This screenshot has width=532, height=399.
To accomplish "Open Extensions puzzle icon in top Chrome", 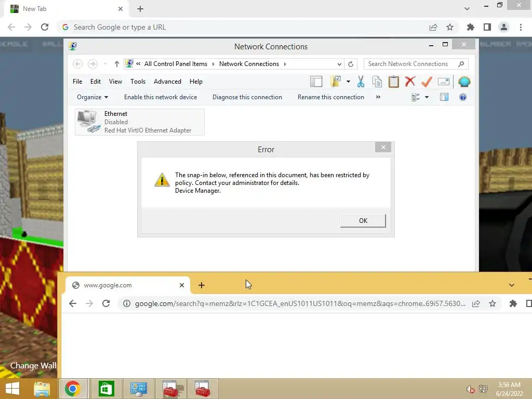I will [x=471, y=27].
